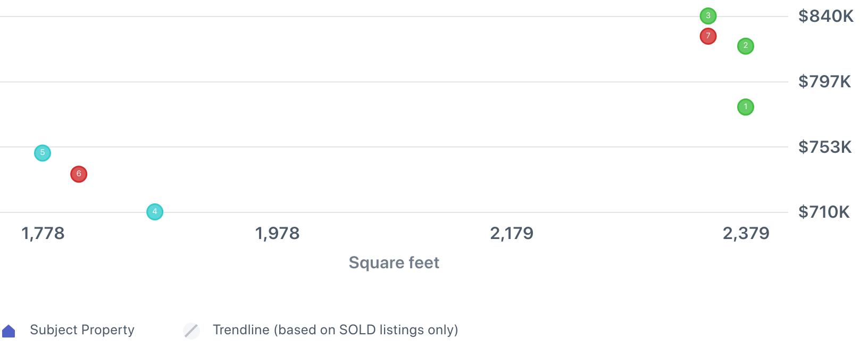Click the $797K price axis label
Screen dimensions: 868x346
click(x=824, y=82)
